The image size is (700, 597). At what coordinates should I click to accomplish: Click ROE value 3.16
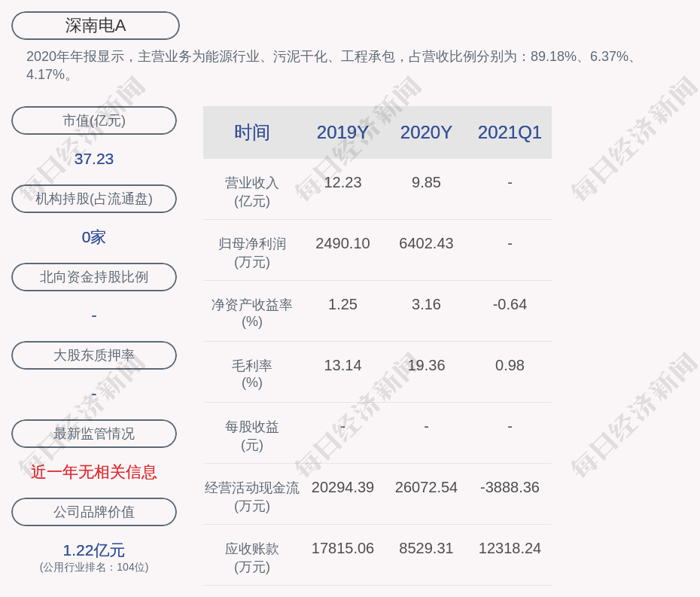(426, 305)
